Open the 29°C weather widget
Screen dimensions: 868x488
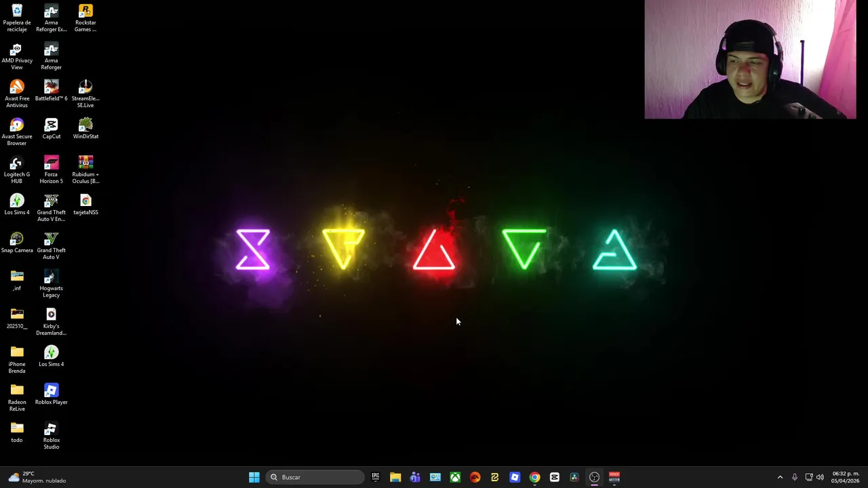[x=37, y=477]
